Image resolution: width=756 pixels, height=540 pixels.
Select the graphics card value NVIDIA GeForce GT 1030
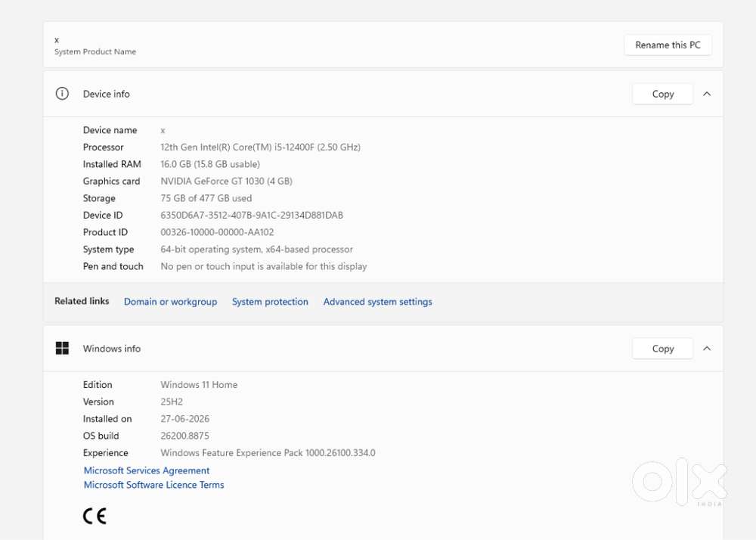[x=226, y=182]
